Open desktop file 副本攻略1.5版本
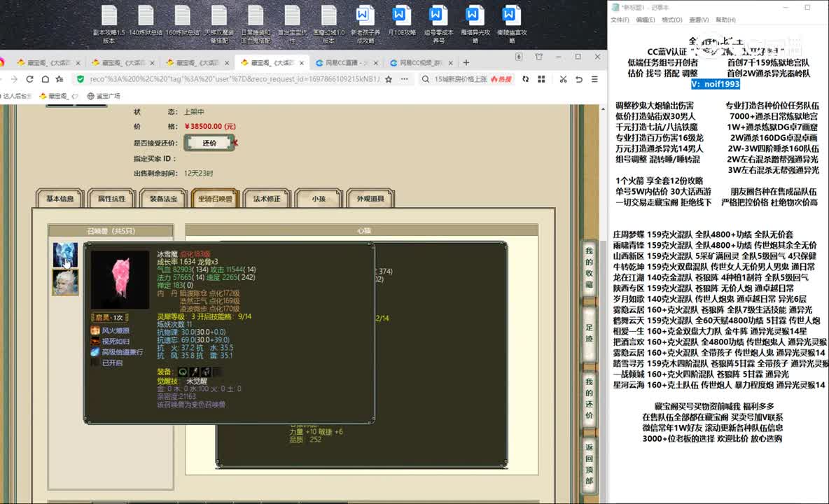 point(109,24)
